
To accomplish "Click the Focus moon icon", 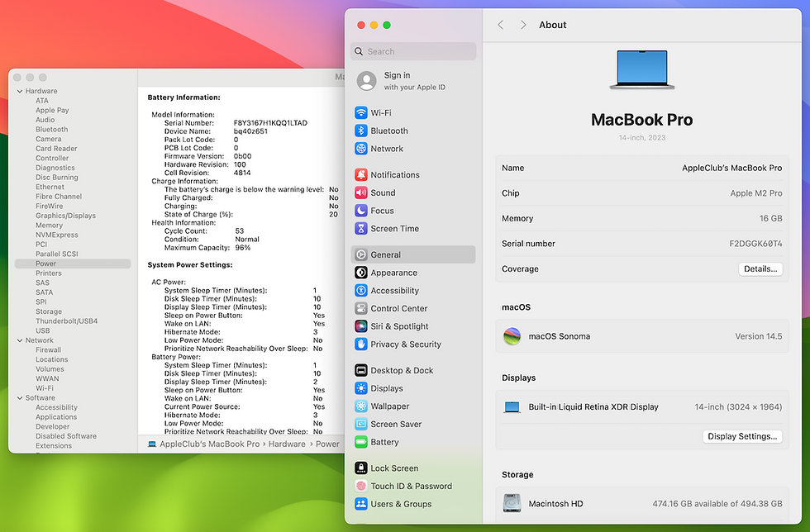I will coord(361,211).
